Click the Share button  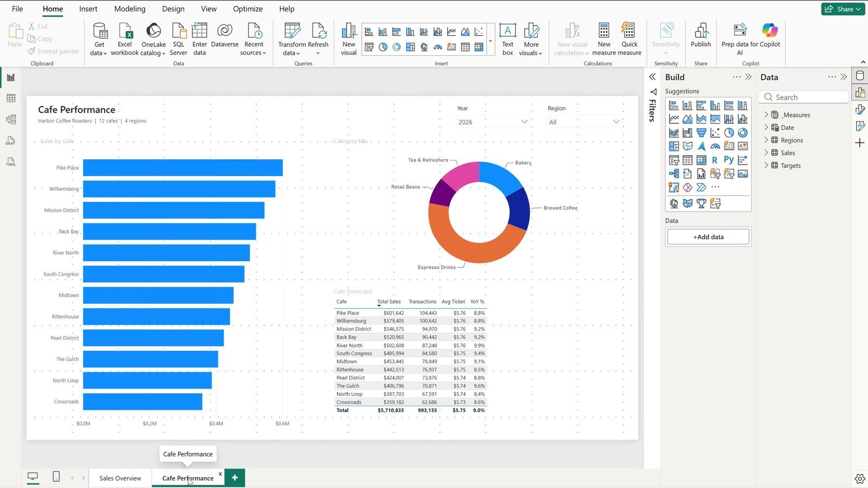pyautogui.click(x=843, y=9)
